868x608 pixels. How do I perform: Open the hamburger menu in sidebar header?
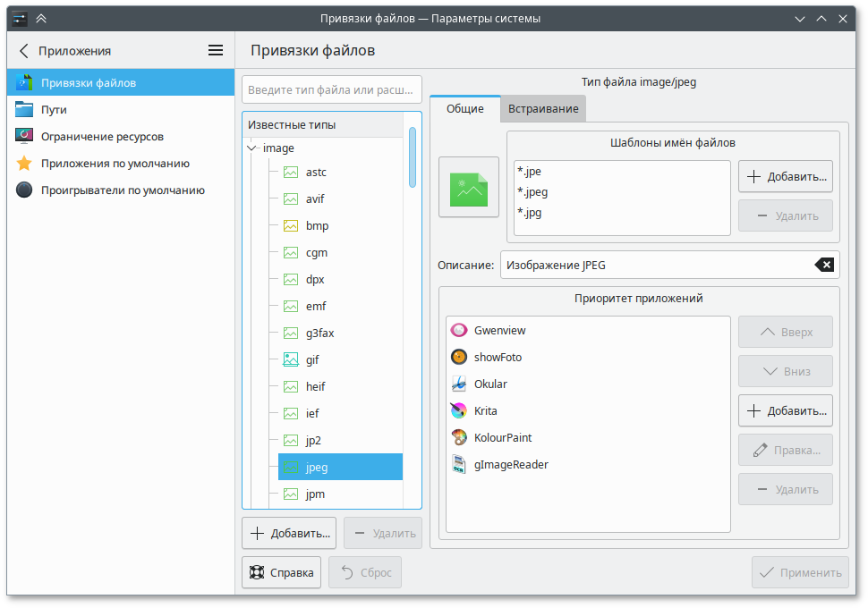216,51
